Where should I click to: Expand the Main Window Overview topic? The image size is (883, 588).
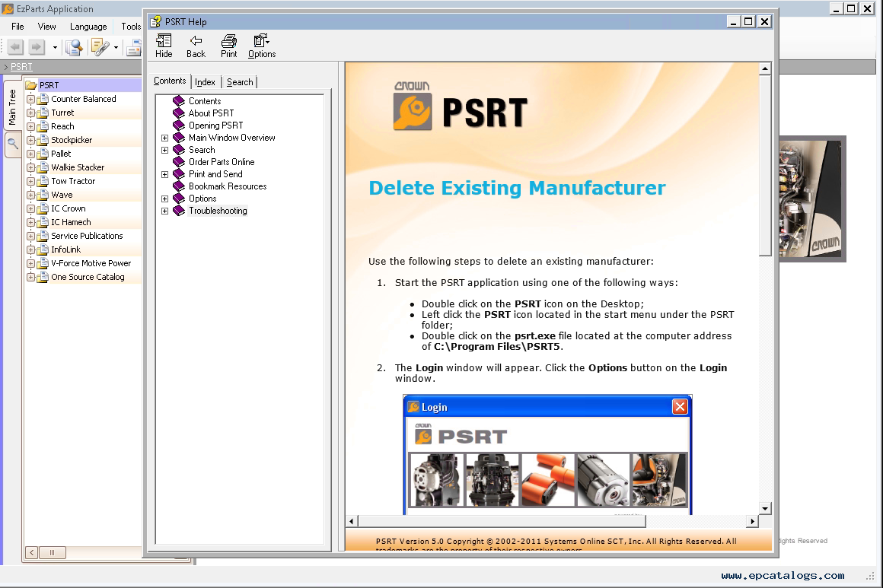(164, 138)
